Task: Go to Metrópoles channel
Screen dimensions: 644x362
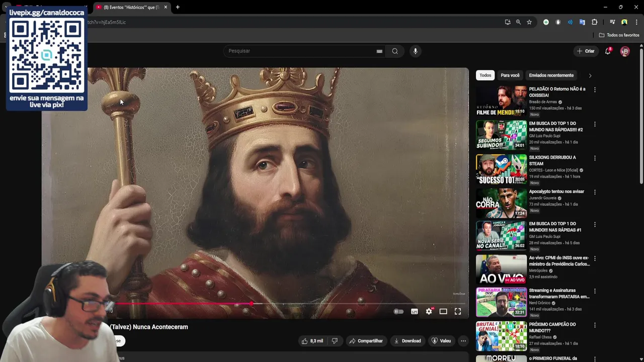Action: point(539,270)
